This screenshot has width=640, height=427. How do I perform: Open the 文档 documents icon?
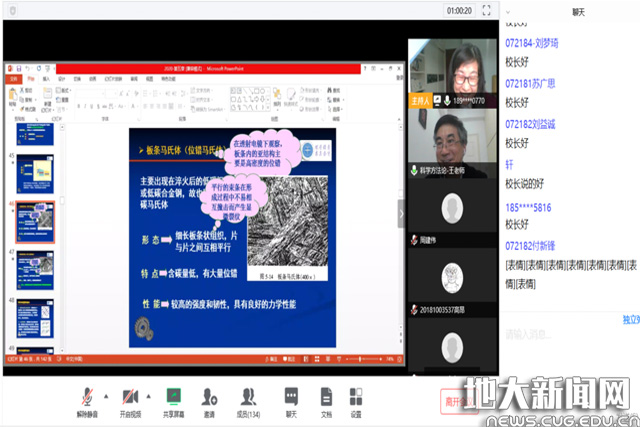326,397
